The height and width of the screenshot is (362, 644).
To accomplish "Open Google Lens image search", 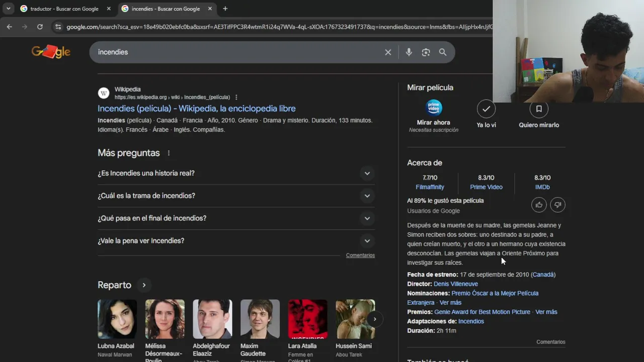I will click(426, 52).
